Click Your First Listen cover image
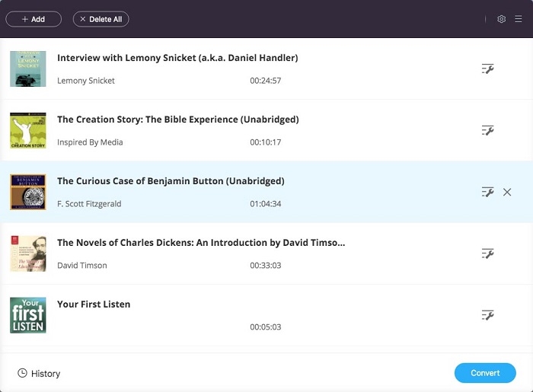533x392 pixels. point(28,315)
